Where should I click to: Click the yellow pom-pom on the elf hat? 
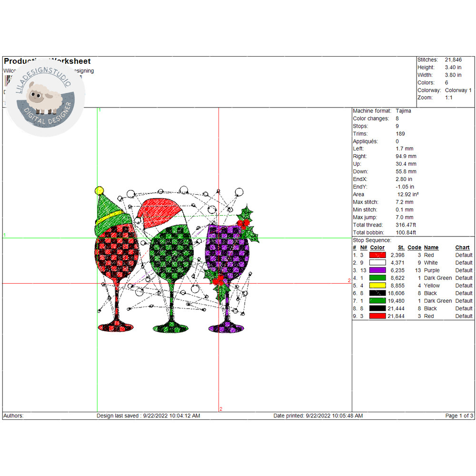(99, 190)
